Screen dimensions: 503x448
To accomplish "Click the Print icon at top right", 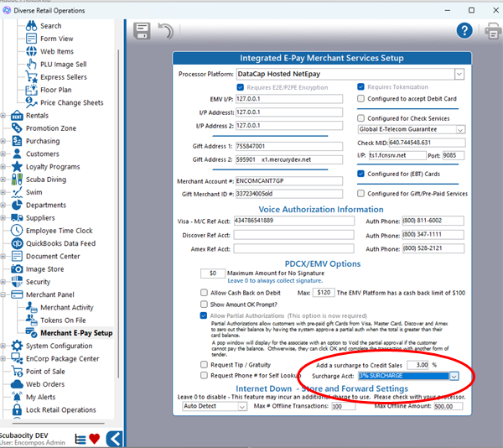I will point(493,31).
